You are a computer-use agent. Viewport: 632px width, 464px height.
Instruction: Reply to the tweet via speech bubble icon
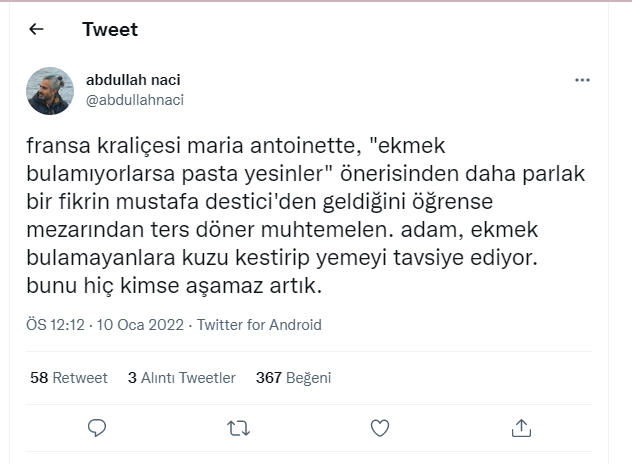click(97, 428)
